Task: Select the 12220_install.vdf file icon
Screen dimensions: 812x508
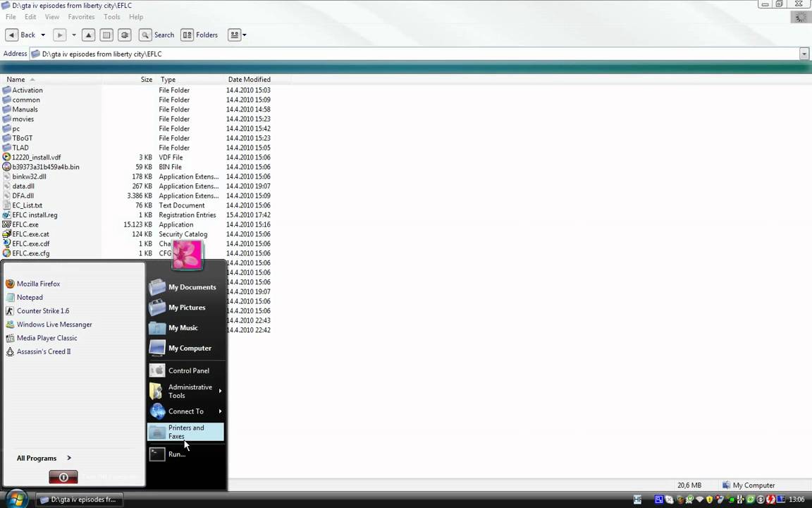Action: (7, 157)
